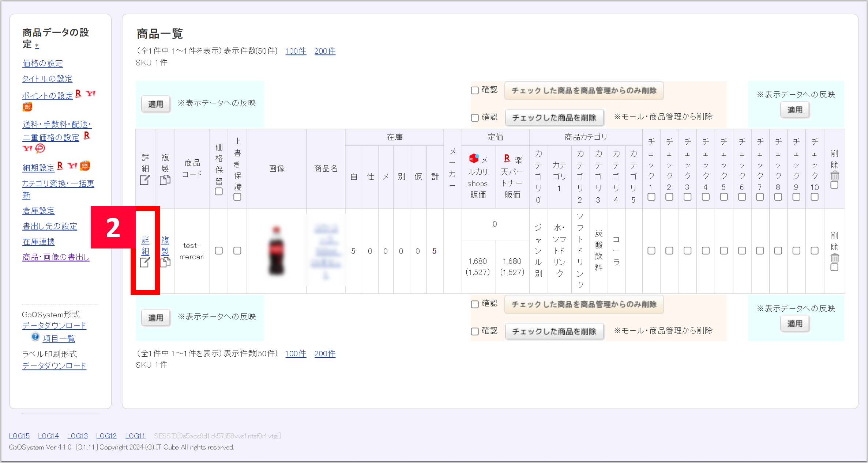Click the Rakuten R icon beside ポイントの設定
This screenshot has width=868, height=463.
78,94
